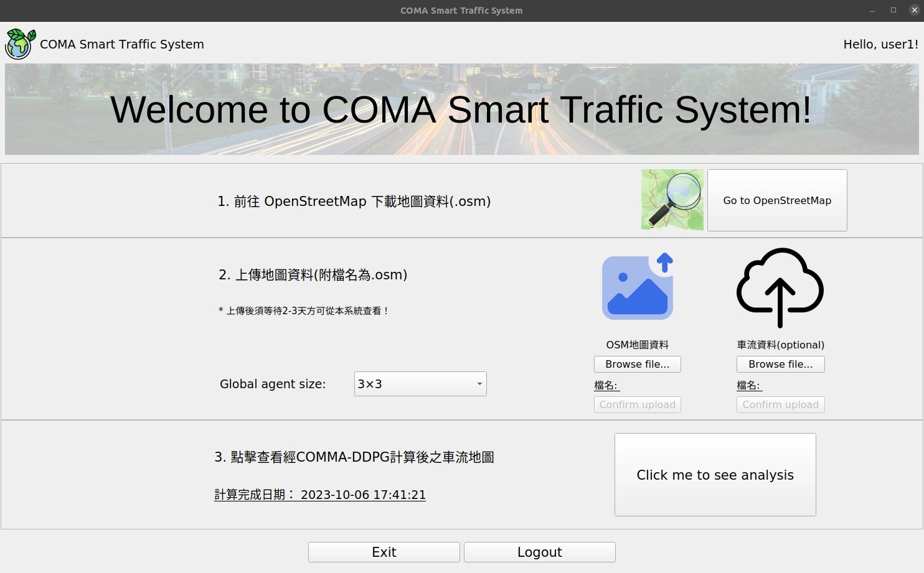
Task: Click the OpenStreetMap magnifier map icon
Action: (x=672, y=200)
